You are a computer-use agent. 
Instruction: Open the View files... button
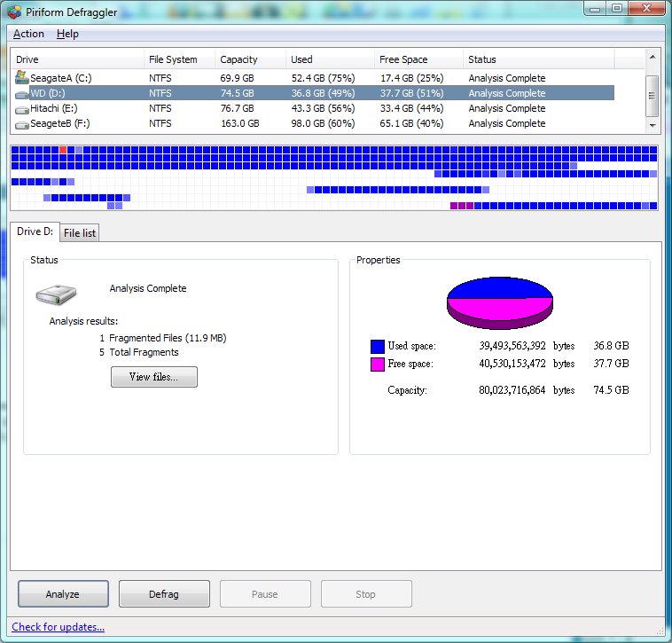point(154,377)
